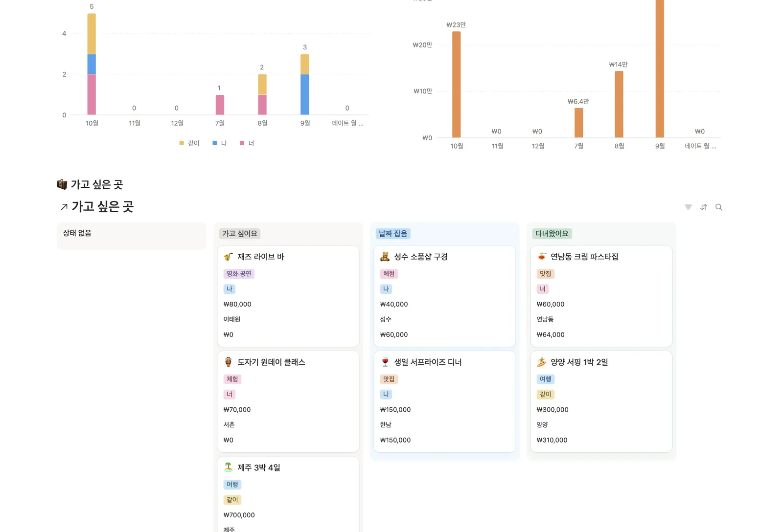Viewport: 783px width, 532px height.
Task: Open the 제주 3박 4일 card title
Action: point(259,468)
